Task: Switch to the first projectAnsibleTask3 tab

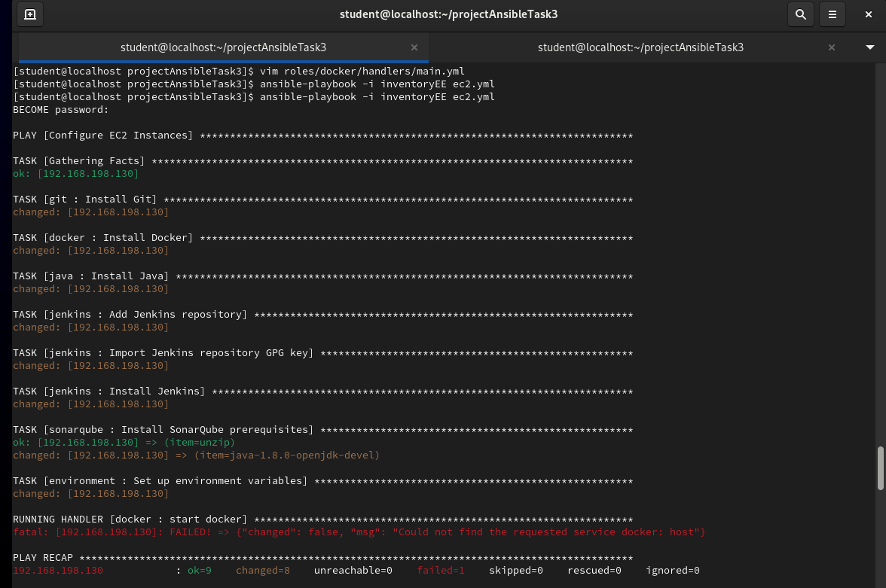Action: click(x=223, y=47)
